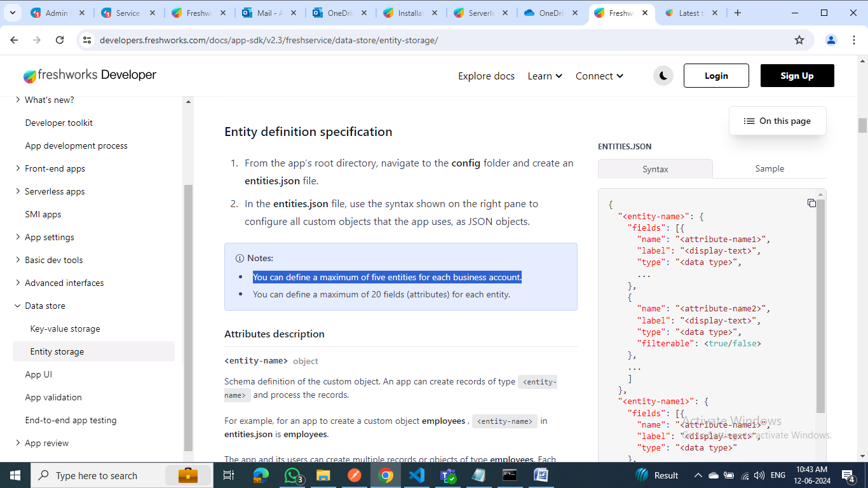Expand Basic dev tools sidebar section

tap(17, 260)
